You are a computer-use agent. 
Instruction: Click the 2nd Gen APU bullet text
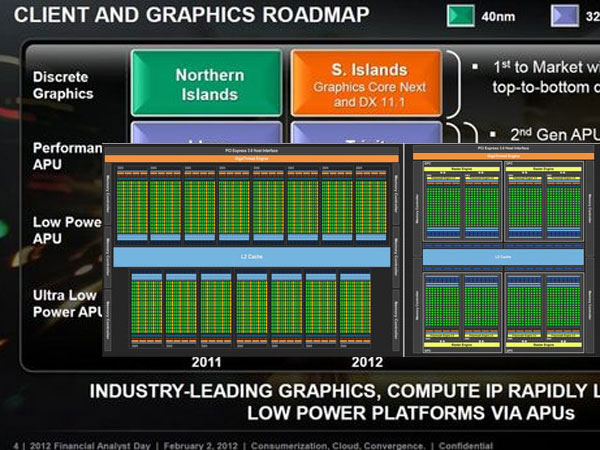[545, 132]
